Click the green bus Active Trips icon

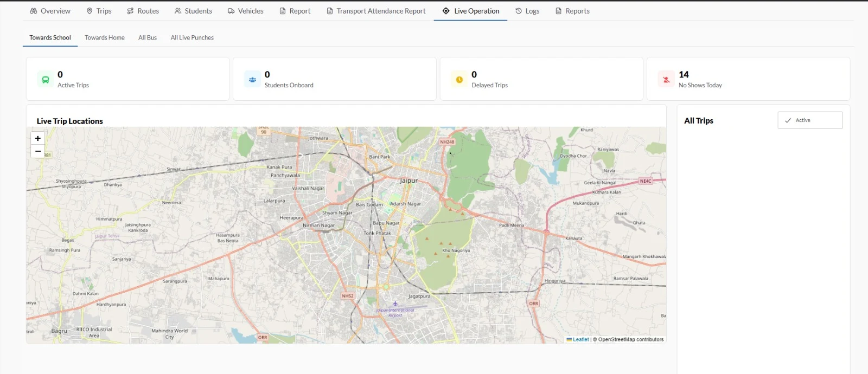tap(46, 79)
